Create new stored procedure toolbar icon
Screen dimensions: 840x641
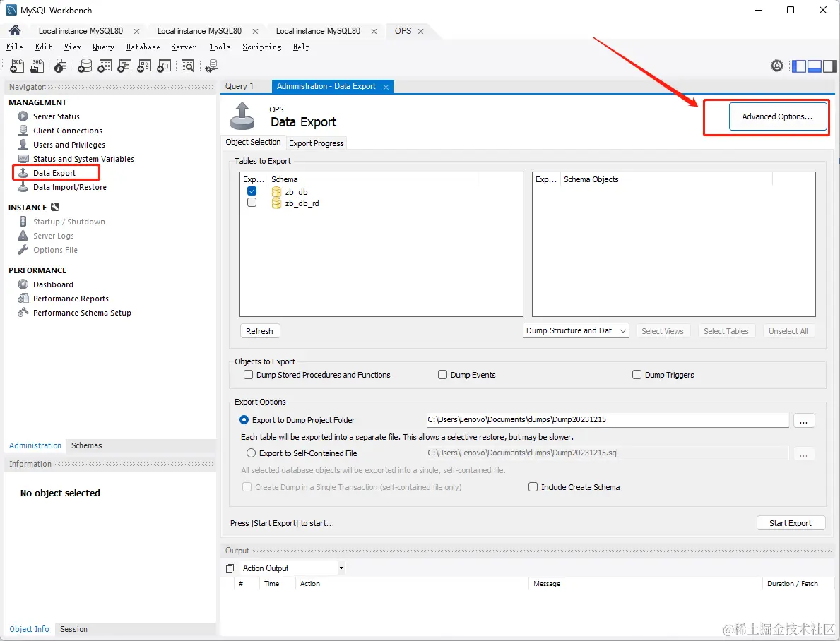pos(144,66)
